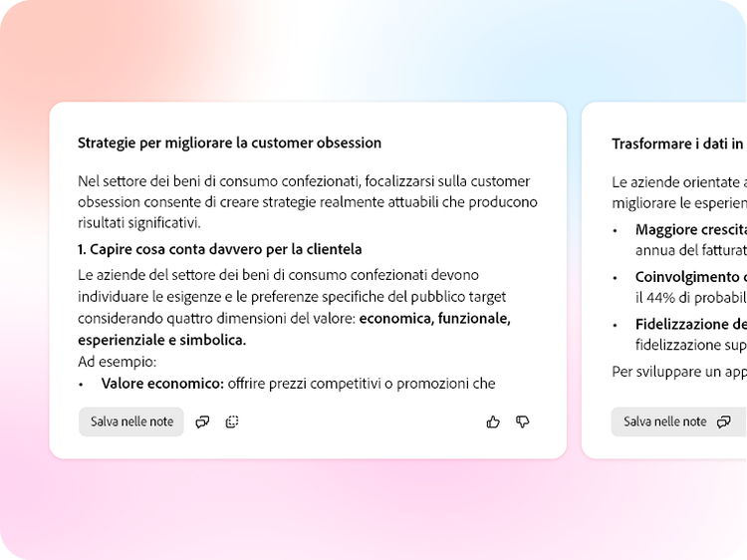Click Salva nelle note in the second card
747x560 pixels.
tap(664, 421)
